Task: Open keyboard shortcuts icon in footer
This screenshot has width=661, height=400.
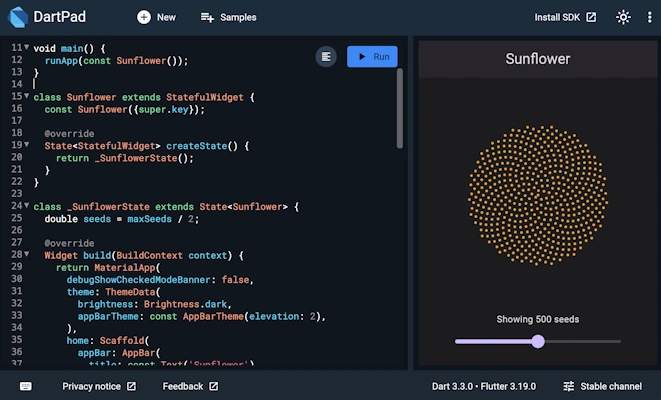Action: 26,386
